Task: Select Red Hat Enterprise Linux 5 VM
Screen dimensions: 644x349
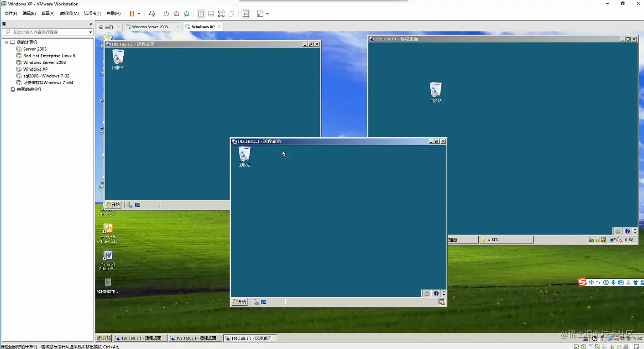Action: (49, 56)
